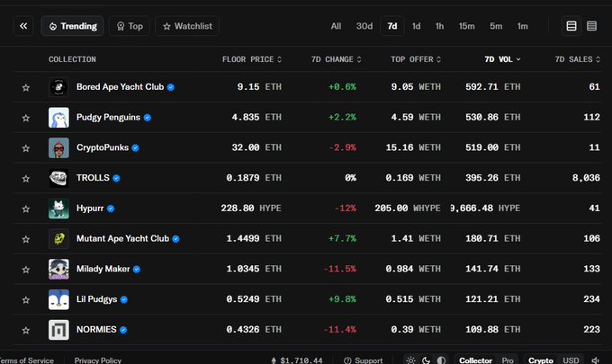Toggle the Hypurr watchlist star
The width and height of the screenshot is (612, 364).
(x=26, y=209)
